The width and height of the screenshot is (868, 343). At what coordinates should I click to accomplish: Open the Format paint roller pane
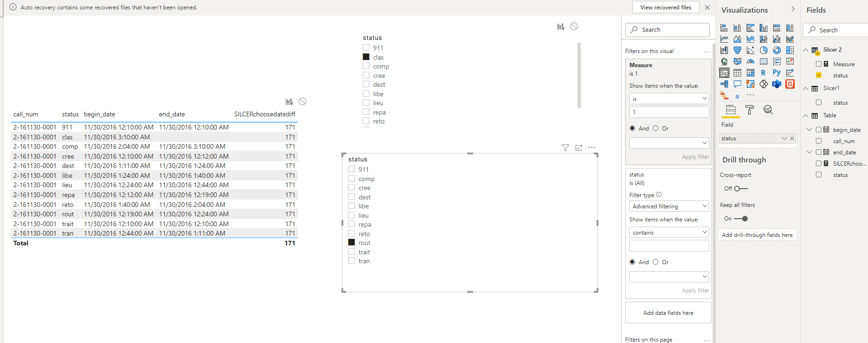pyautogui.click(x=750, y=110)
